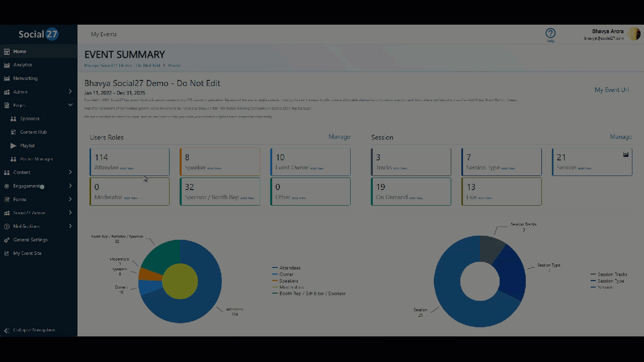Click the Notifications info icon

click(x=7, y=226)
